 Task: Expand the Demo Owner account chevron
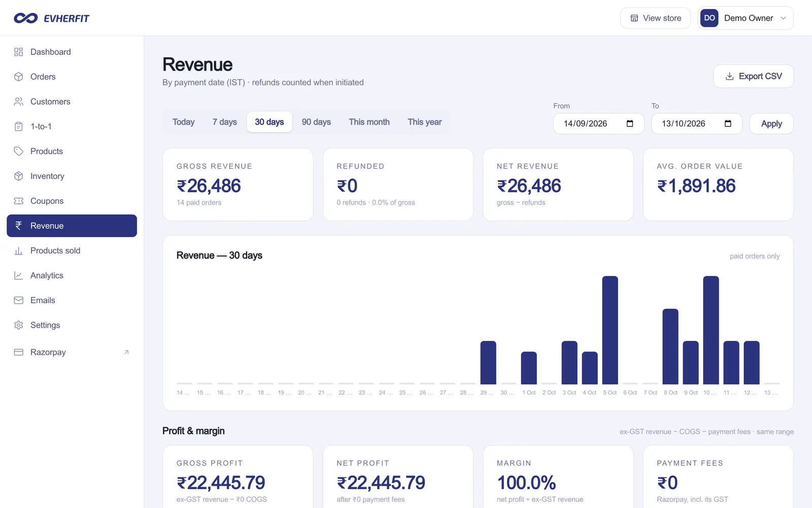(783, 18)
